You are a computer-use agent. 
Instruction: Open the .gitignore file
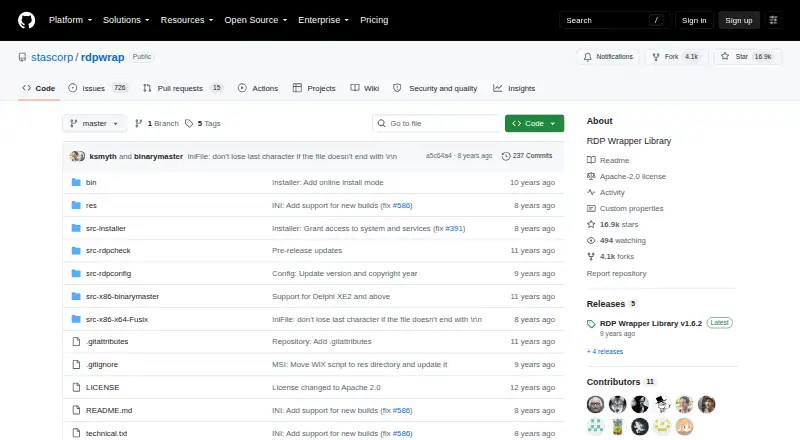click(102, 364)
